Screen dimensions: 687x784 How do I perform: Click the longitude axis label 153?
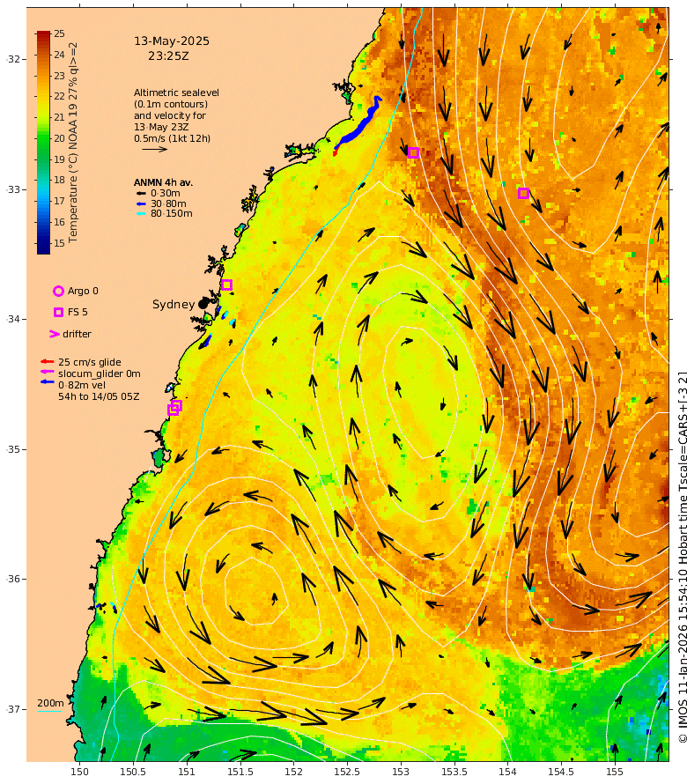click(401, 772)
